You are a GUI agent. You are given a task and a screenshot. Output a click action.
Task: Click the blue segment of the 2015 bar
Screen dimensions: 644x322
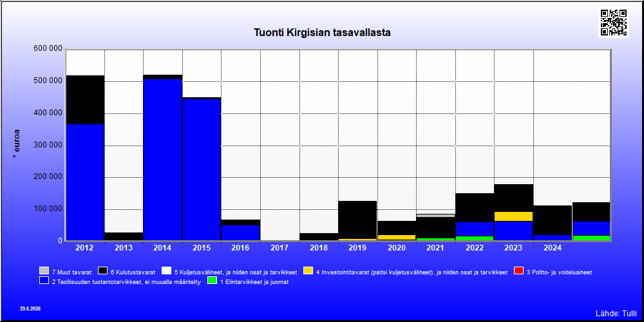coord(202,169)
